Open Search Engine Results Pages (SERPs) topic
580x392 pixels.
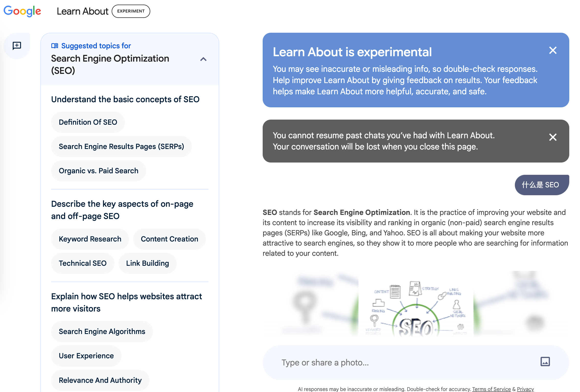(121, 146)
